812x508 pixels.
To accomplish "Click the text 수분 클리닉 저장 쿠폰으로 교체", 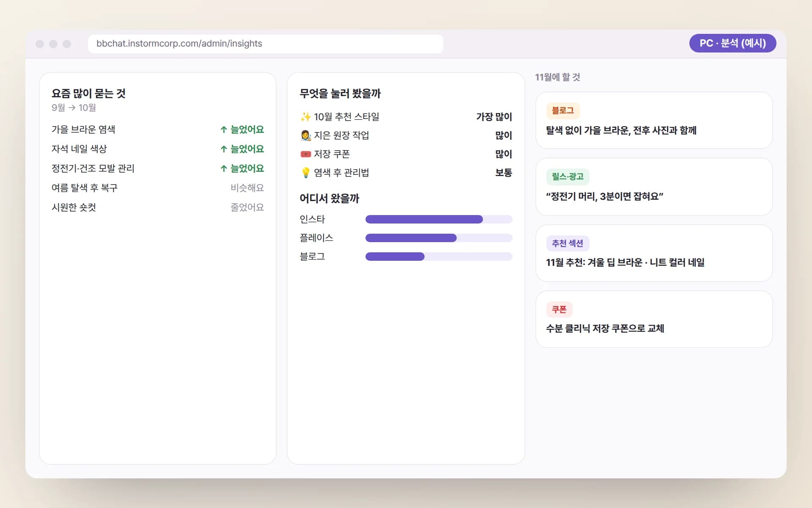I will click(605, 329).
